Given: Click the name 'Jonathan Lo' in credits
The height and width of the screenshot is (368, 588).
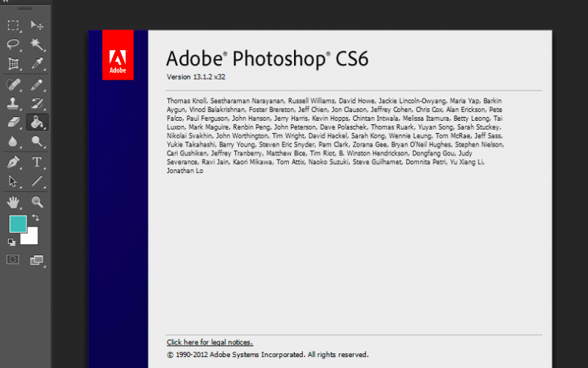Looking at the screenshot, I should [185, 171].
